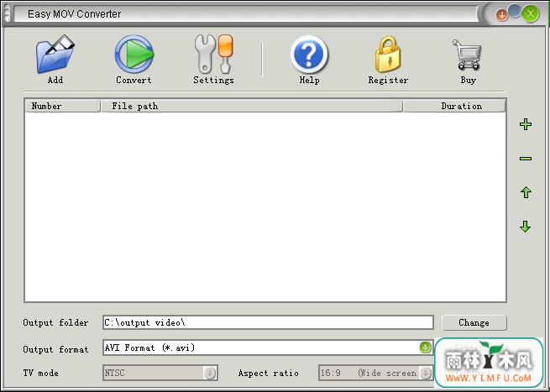This screenshot has width=550, height=392.
Task: Remove a file with the green minus icon
Action: click(526, 159)
